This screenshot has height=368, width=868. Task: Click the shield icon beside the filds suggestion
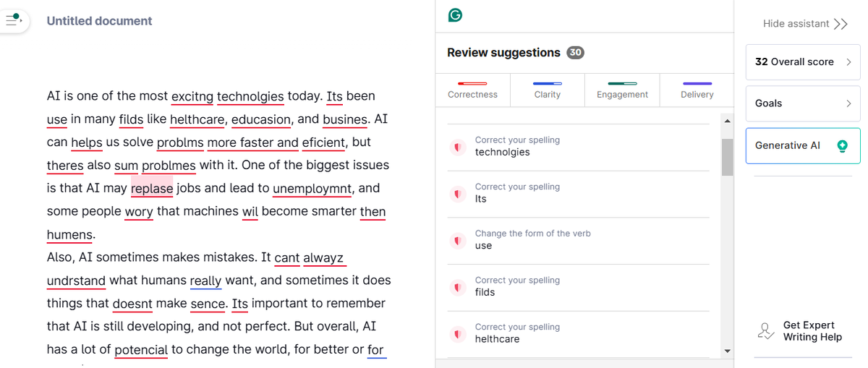pos(457,286)
